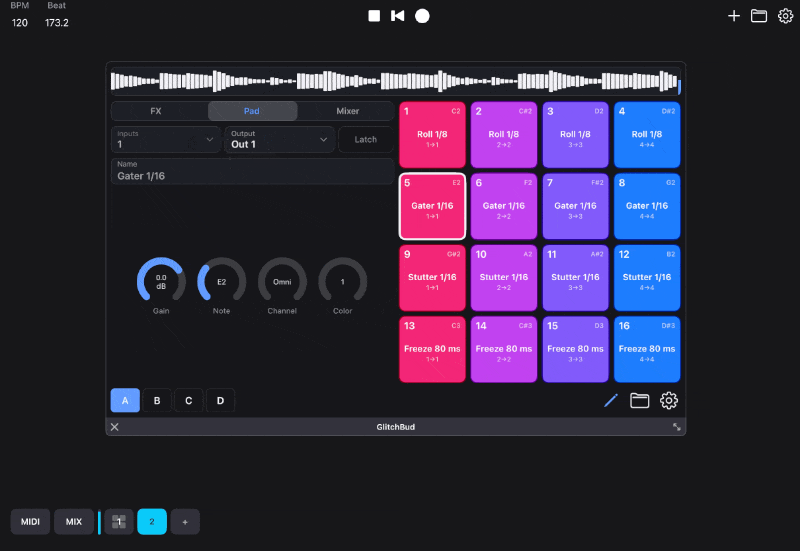The image size is (800, 551).
Task: Open the GlitchBud preset folder icon
Action: (639, 400)
